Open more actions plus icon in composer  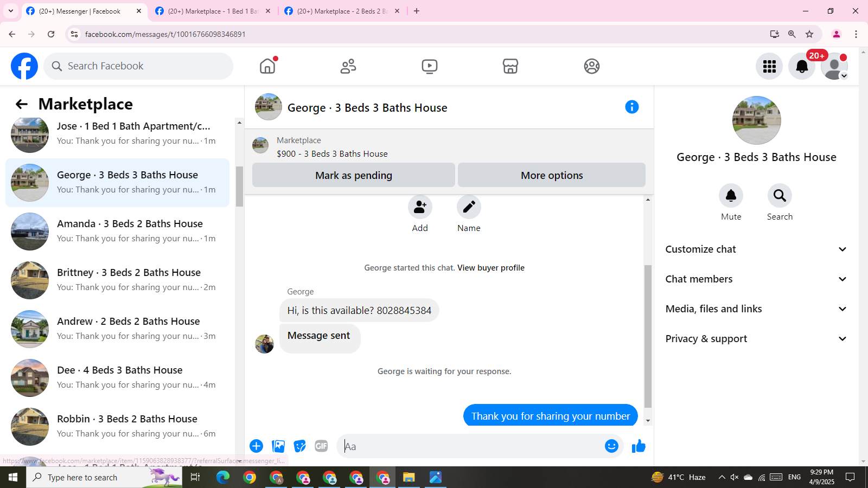(x=256, y=446)
